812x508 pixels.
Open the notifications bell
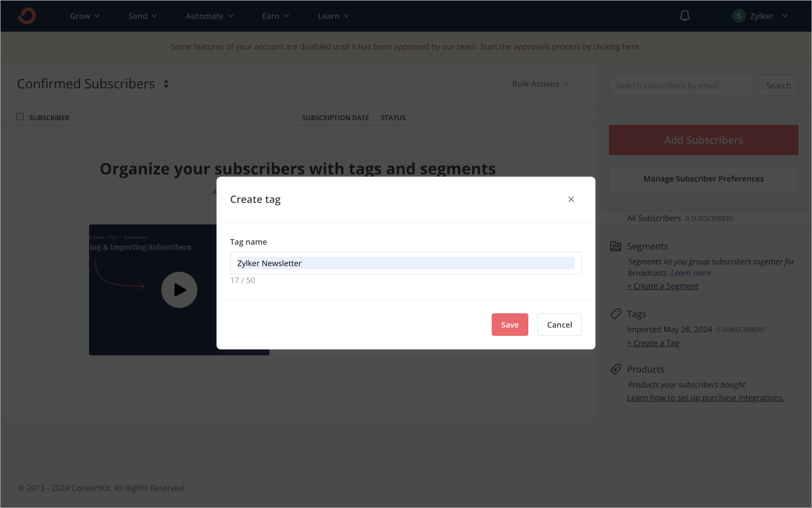coord(685,16)
